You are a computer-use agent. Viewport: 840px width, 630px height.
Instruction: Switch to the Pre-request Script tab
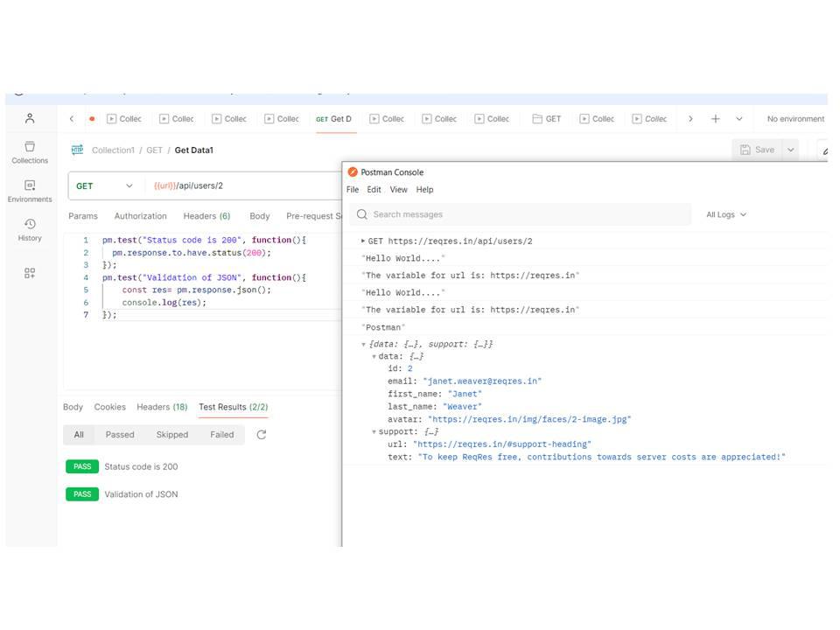tap(313, 216)
